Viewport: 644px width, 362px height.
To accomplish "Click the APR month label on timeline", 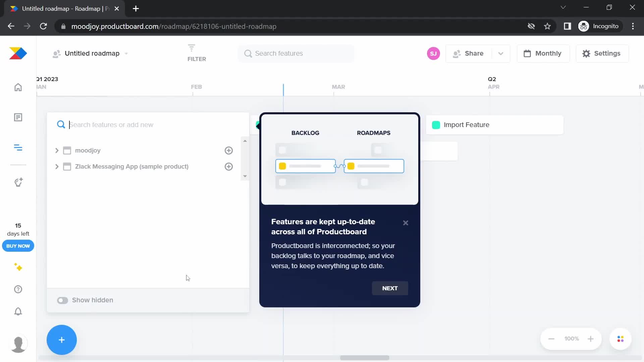I will click(493, 87).
